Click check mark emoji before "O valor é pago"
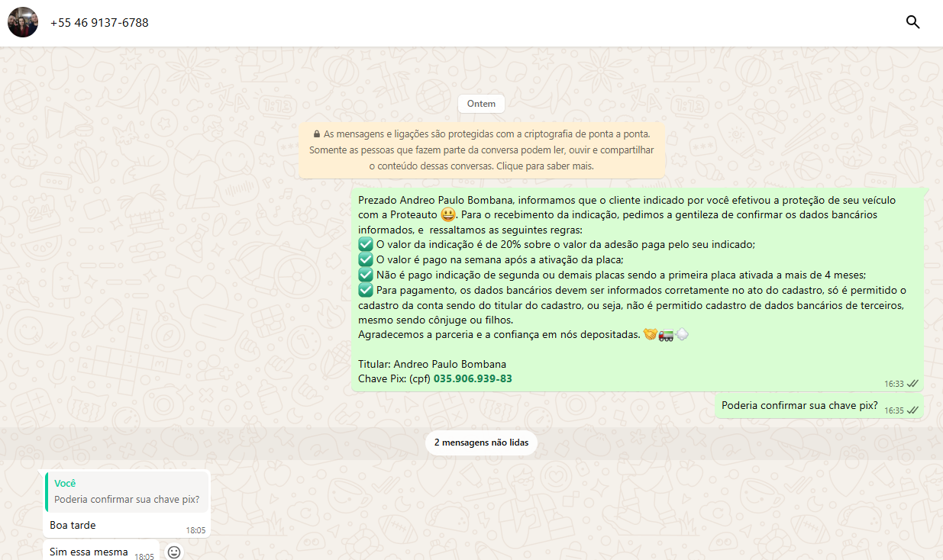 tap(366, 259)
